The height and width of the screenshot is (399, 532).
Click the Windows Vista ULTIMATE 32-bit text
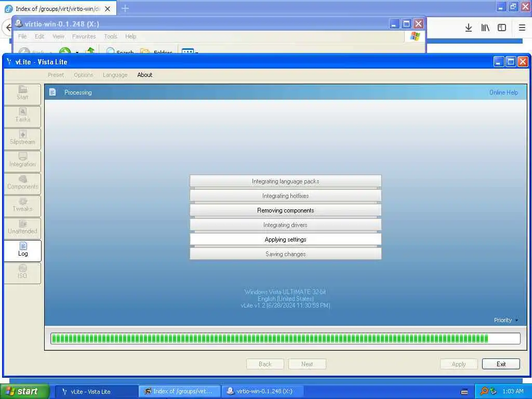click(285, 292)
